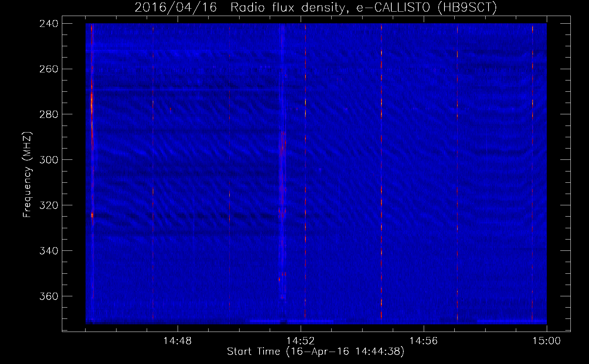Screen dimensions: 589x364
Task: Click the 'Frequency (MHZ)' axis label
Action: tap(27, 174)
